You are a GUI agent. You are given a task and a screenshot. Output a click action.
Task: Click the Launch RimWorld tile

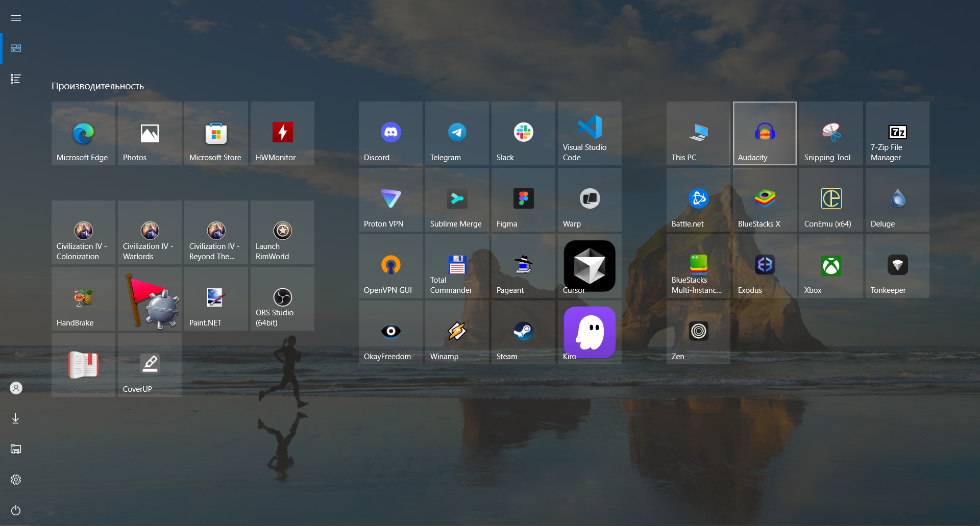[282, 232]
